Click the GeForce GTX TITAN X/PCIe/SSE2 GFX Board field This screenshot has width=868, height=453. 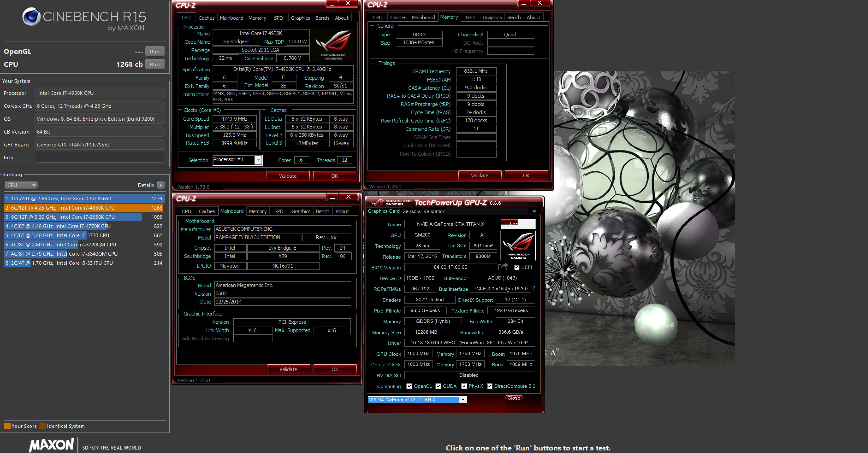99,145
